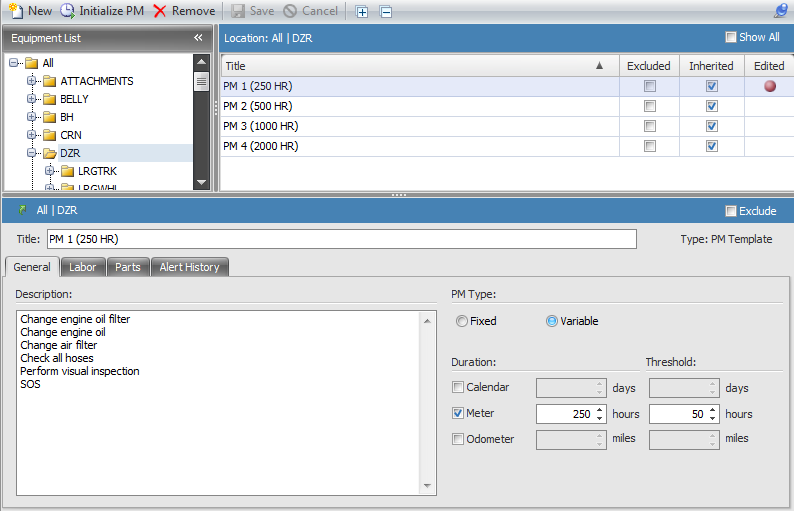Click the Title column header
794x511 pixels.
(419, 66)
